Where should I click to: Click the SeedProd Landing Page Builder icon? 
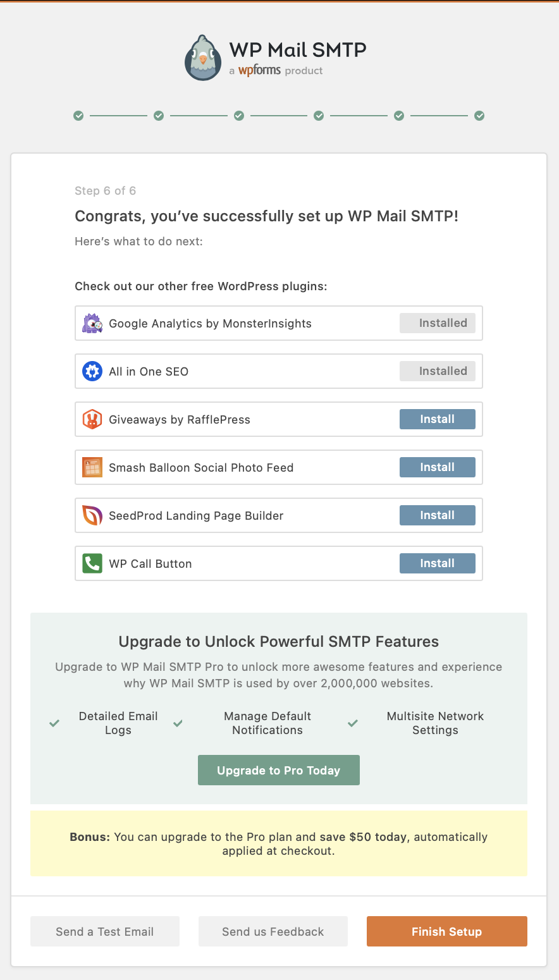(92, 515)
